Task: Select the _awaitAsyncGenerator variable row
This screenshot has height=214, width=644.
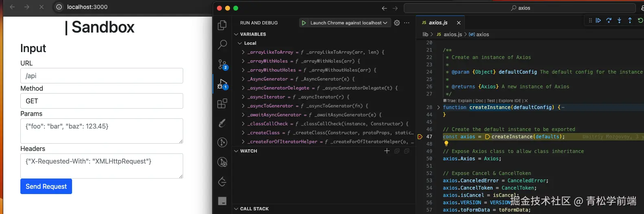Action: (324, 115)
